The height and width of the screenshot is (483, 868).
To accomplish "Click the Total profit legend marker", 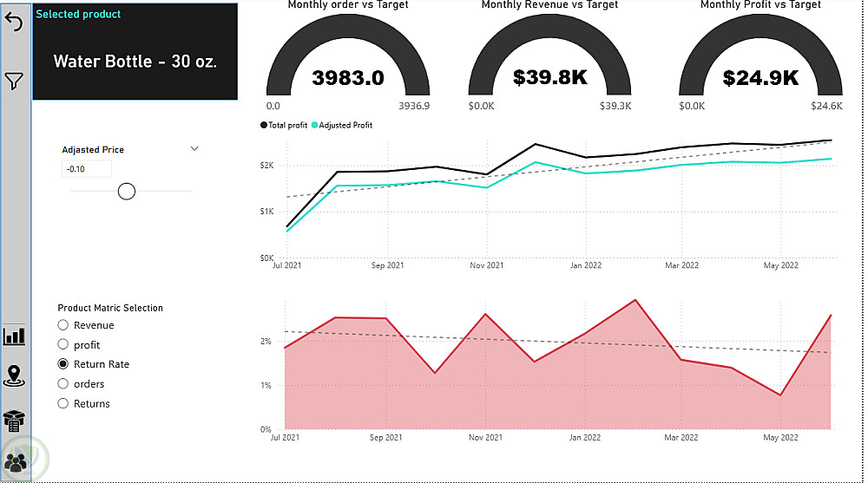I will pyautogui.click(x=264, y=125).
